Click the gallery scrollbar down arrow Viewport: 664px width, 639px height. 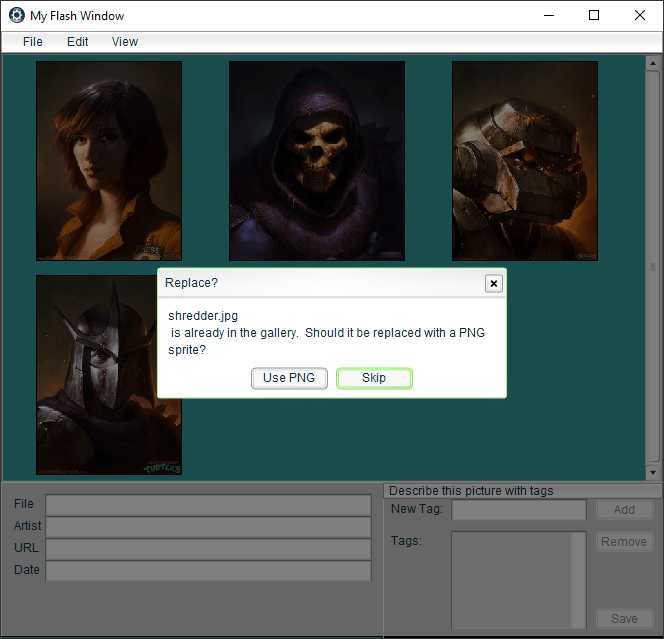pos(652,472)
